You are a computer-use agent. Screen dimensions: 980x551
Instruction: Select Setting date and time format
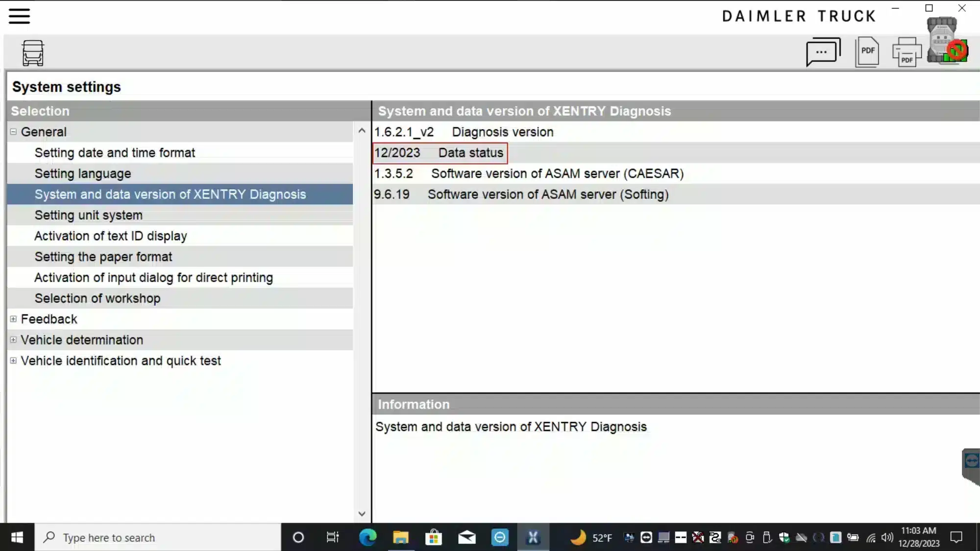[180, 153]
